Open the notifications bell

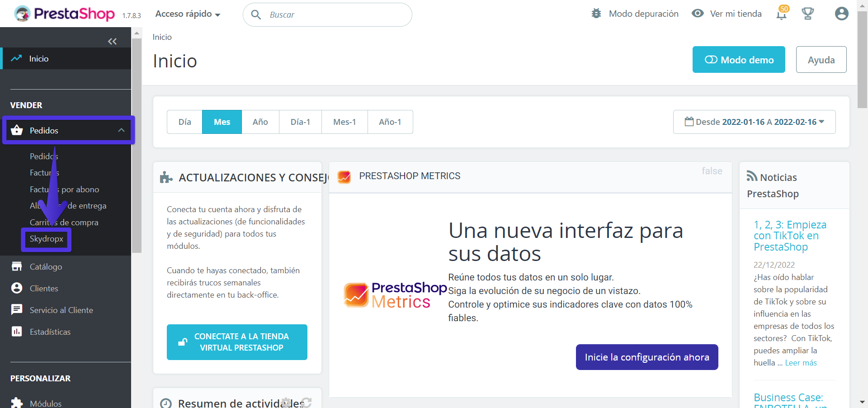(x=781, y=14)
